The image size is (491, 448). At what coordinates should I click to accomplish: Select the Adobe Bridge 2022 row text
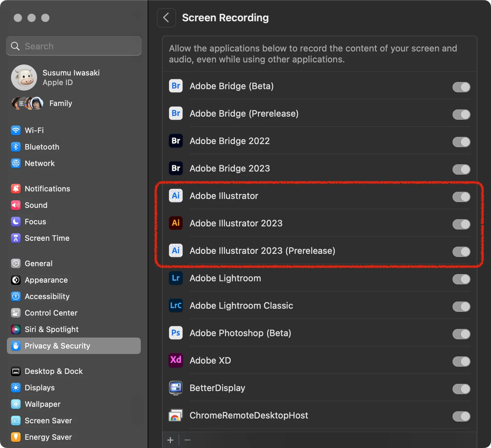[230, 141]
